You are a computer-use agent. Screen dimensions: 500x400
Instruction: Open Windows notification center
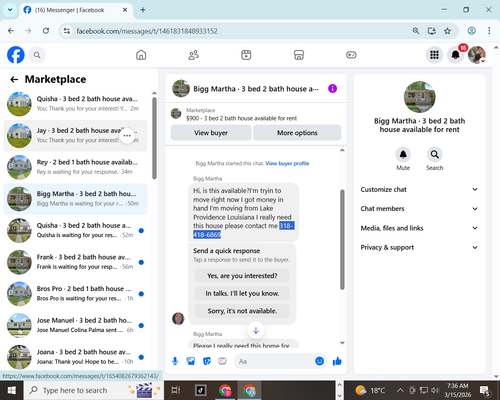click(x=485, y=390)
